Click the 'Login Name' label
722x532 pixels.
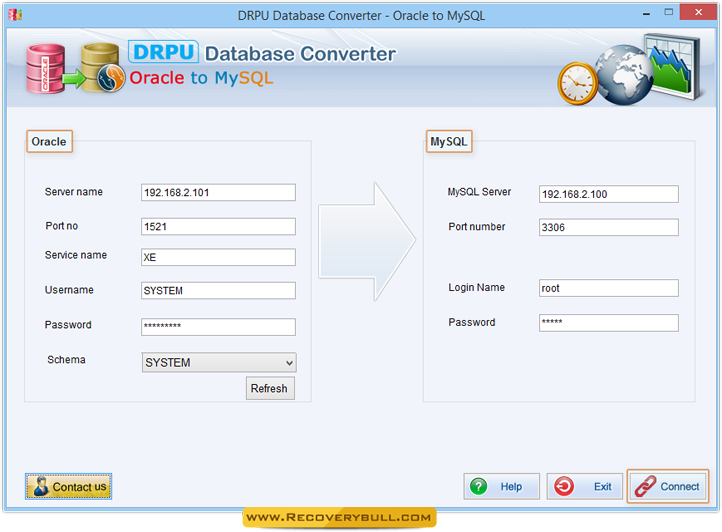pyautogui.click(x=477, y=287)
